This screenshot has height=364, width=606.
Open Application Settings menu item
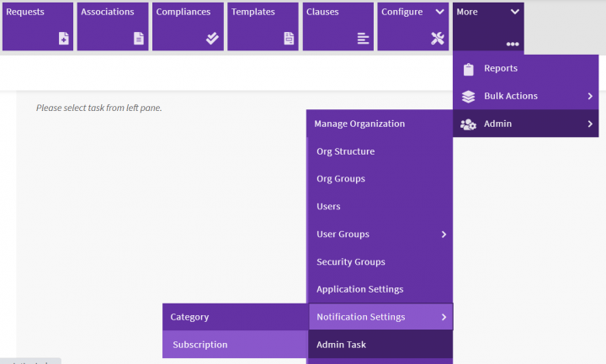click(359, 289)
